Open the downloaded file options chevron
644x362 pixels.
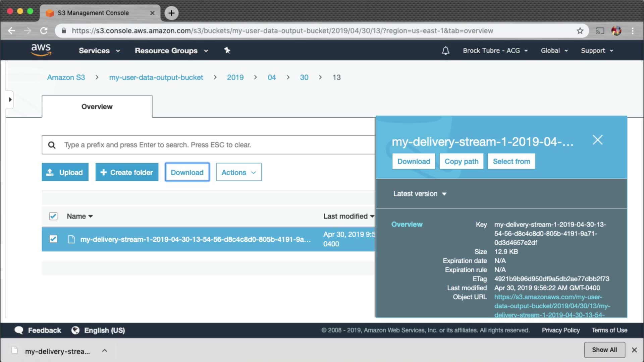click(x=105, y=351)
